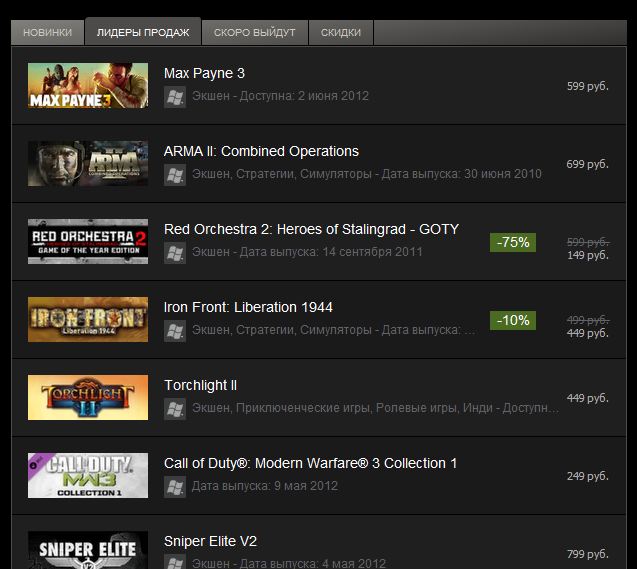The image size is (637, 569).
Task: Switch to the Новинки tab
Action: pos(48,32)
